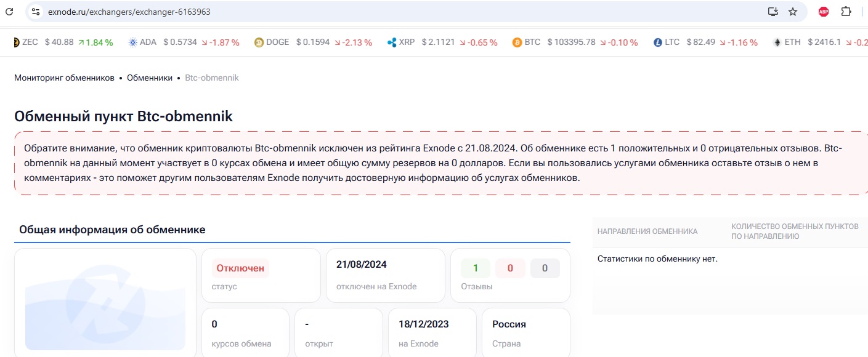
Task: Click the Отключен status badge
Action: point(240,268)
